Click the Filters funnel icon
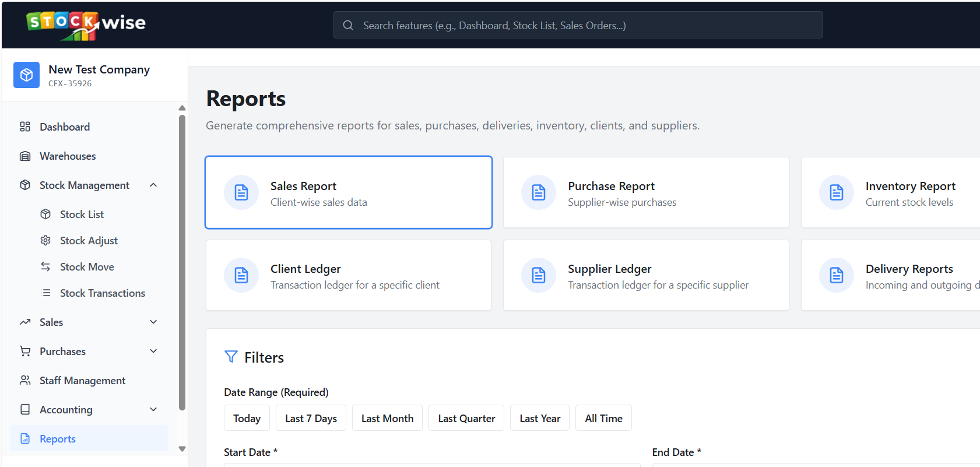The image size is (980, 467). (231, 357)
